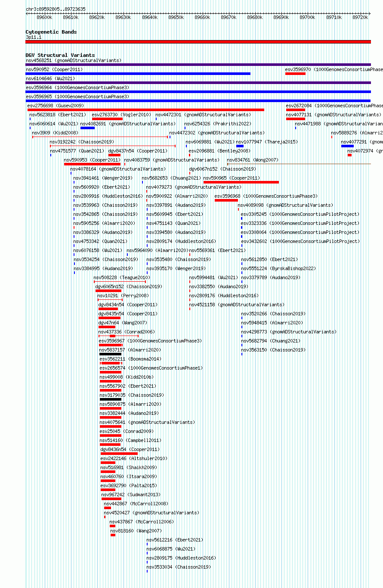Open variant nsv1077947 (Thareja2015)

coord(267,142)
